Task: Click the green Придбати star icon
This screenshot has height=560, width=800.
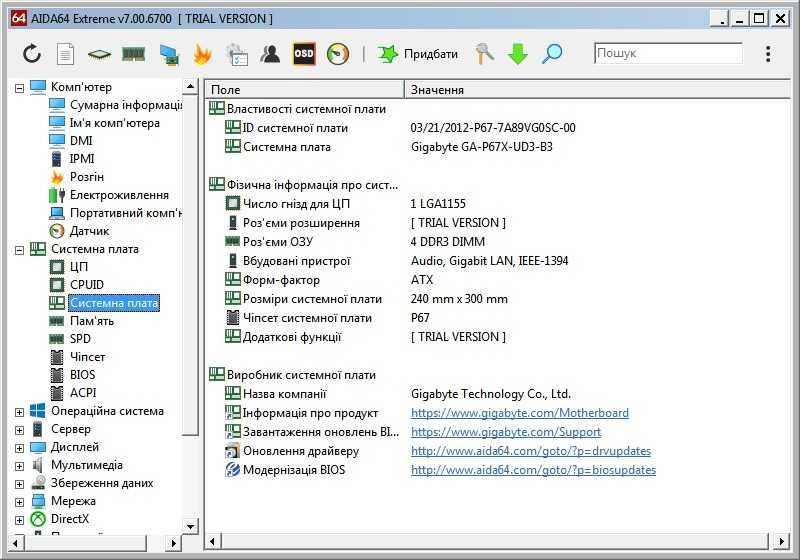Action: point(388,54)
